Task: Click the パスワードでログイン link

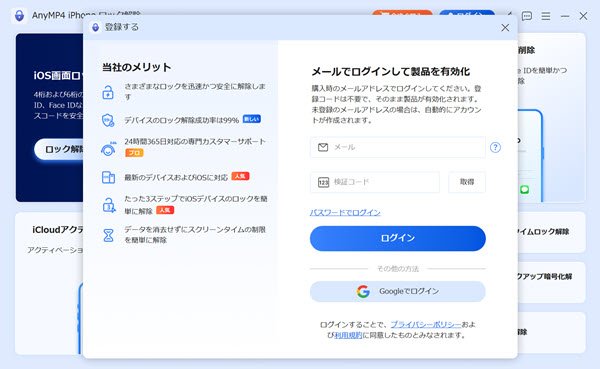Action: coord(345,212)
